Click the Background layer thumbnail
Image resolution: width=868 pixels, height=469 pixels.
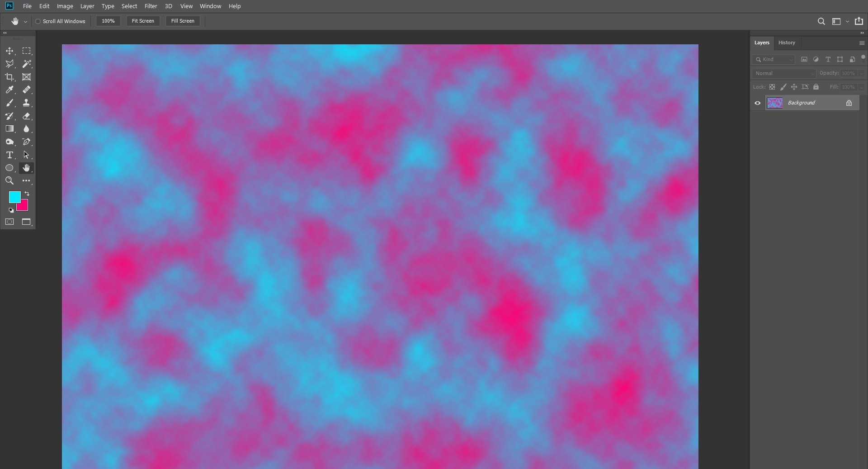click(x=775, y=103)
